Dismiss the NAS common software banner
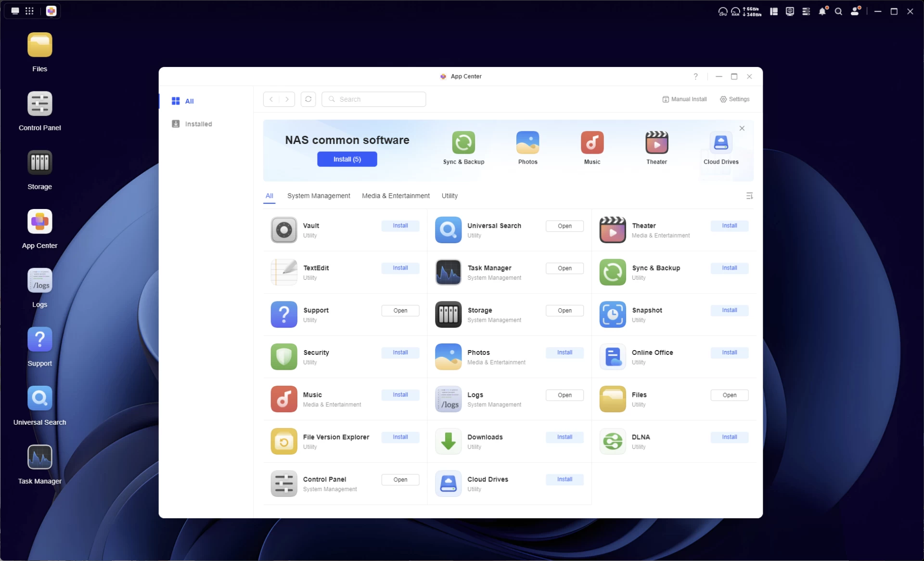The width and height of the screenshot is (924, 561). pos(742,129)
